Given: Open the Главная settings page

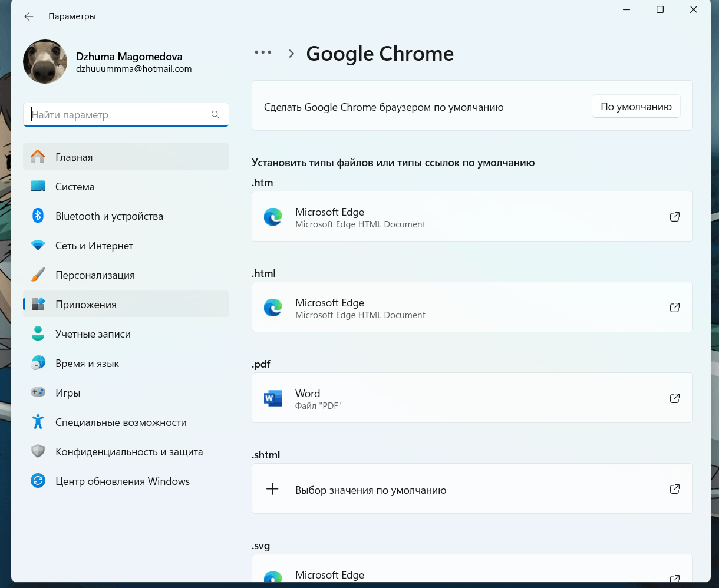Looking at the screenshot, I should point(126,157).
